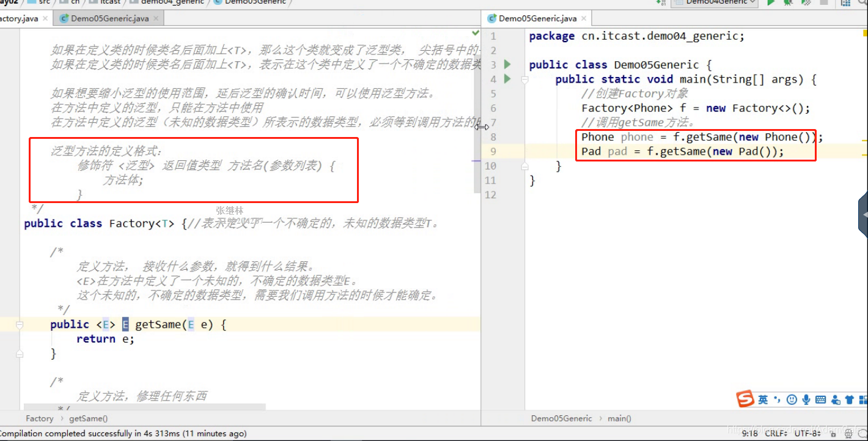Screen dimensions: 868x441
Task: Click 'Factory<Phone> f = new Factory<>();' line
Action: click(696, 108)
